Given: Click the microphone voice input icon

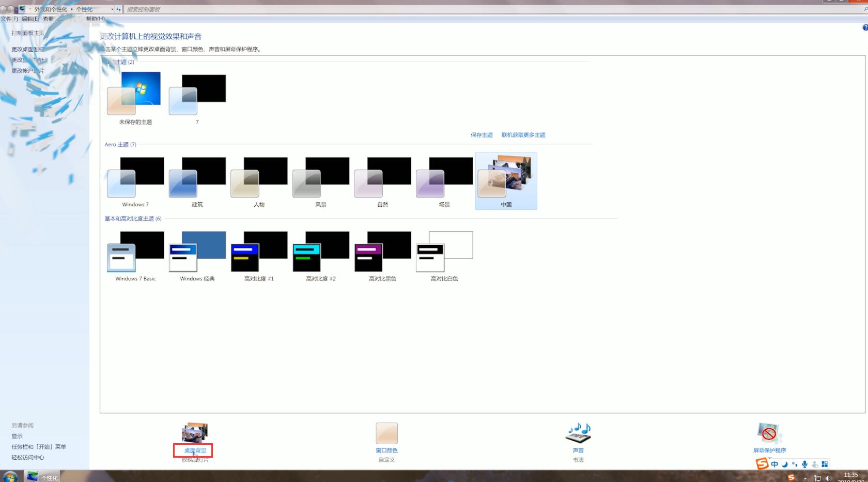Looking at the screenshot, I should point(804,464).
